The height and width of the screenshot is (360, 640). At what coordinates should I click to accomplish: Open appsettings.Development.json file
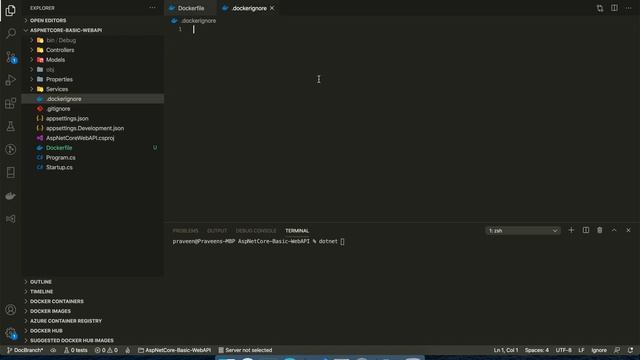(93, 128)
